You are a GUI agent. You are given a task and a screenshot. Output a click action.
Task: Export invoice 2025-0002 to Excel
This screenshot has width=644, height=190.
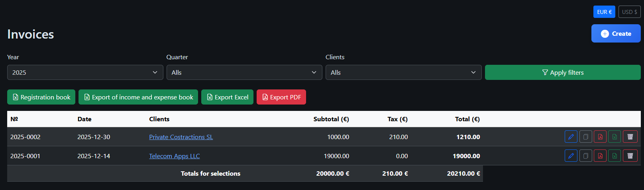click(615, 137)
